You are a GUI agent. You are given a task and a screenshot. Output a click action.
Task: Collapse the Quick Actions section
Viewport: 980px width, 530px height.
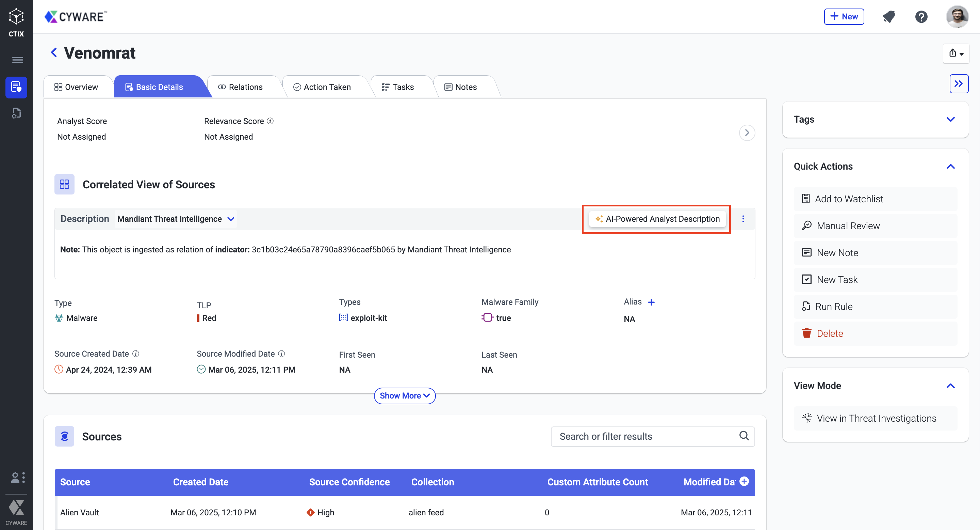950,166
